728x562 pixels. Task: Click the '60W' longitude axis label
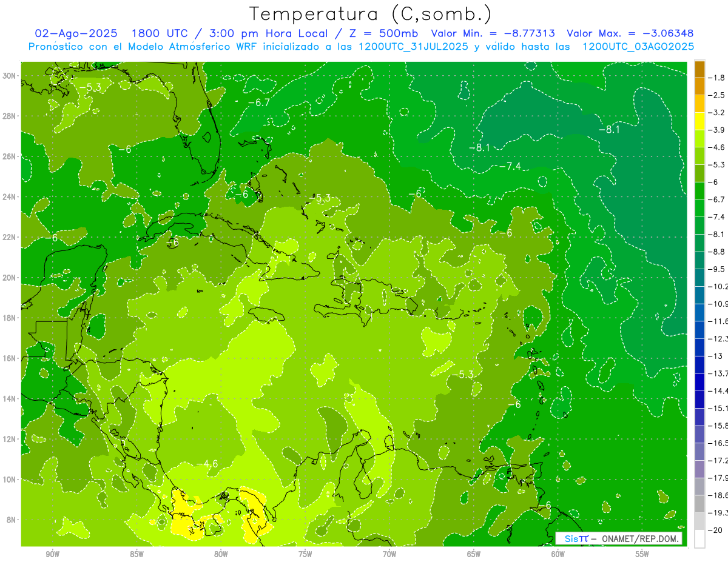point(558,554)
